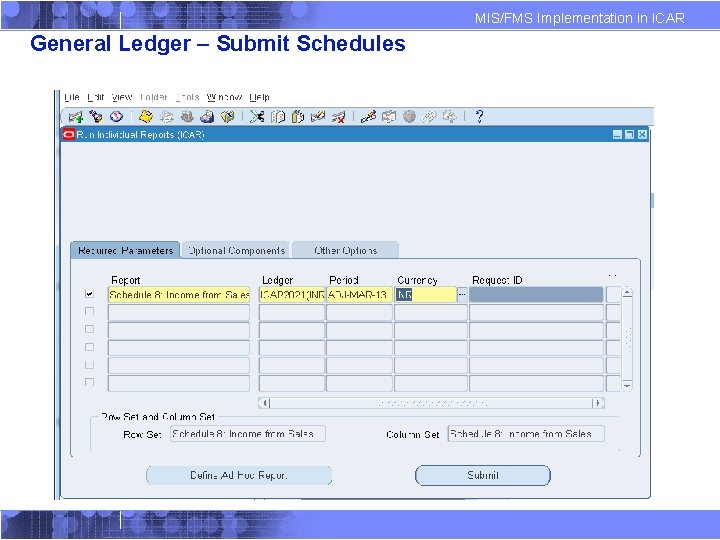Tick the checkbox of the fourth report row
This screenshot has width=720, height=540.
coord(90,347)
